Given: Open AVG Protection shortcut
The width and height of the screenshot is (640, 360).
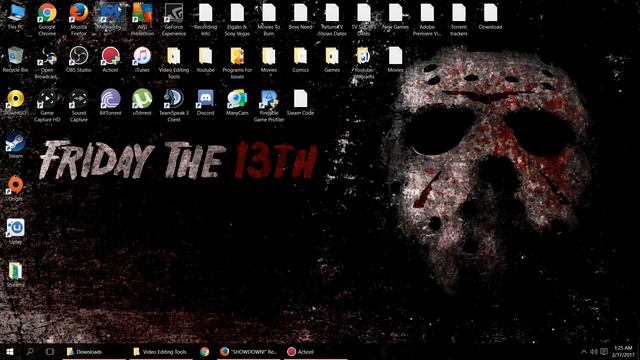Looking at the screenshot, I should [142, 20].
